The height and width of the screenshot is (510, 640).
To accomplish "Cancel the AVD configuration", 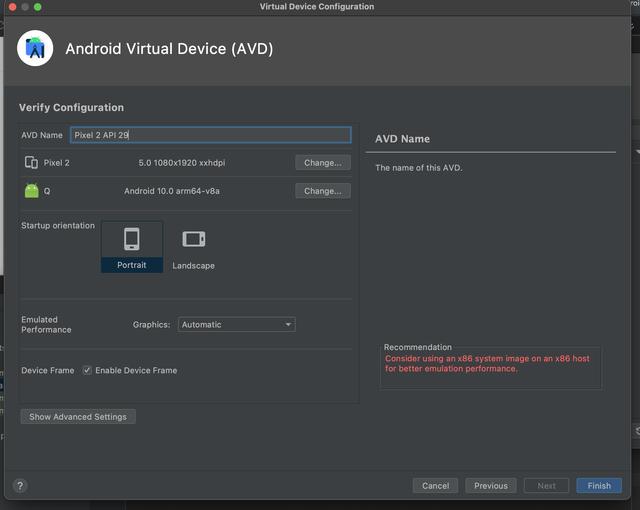I will point(435,486).
